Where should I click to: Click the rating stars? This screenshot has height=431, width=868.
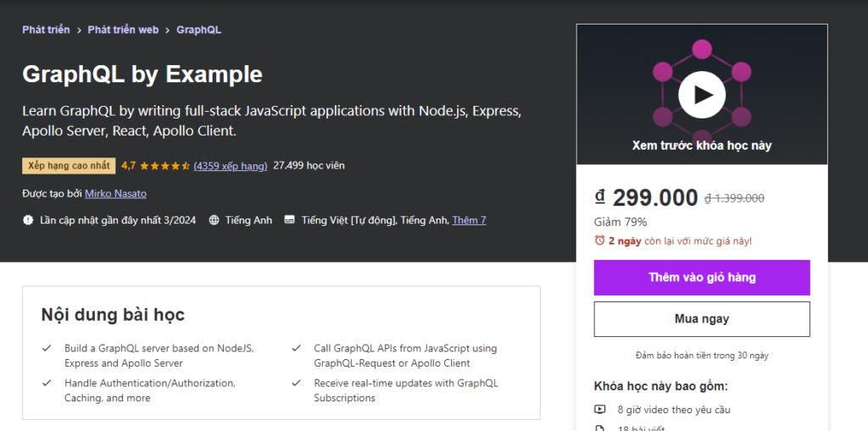pos(164,166)
